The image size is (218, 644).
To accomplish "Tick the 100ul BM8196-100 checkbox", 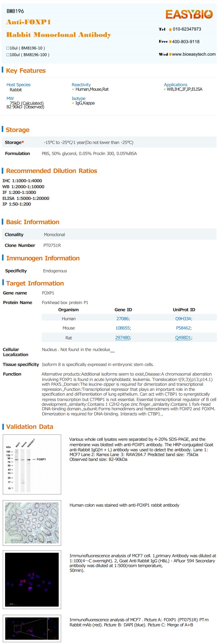I will 8,55.
